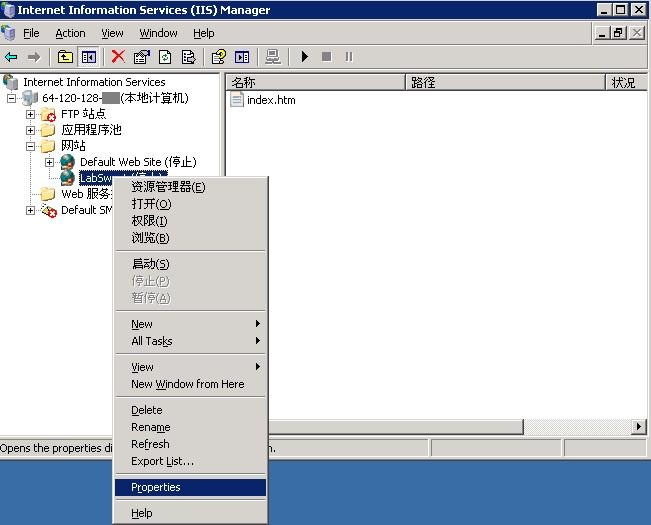This screenshot has width=651, height=525.
Task: Choose 打开(O) in context menu
Action: tap(191, 204)
